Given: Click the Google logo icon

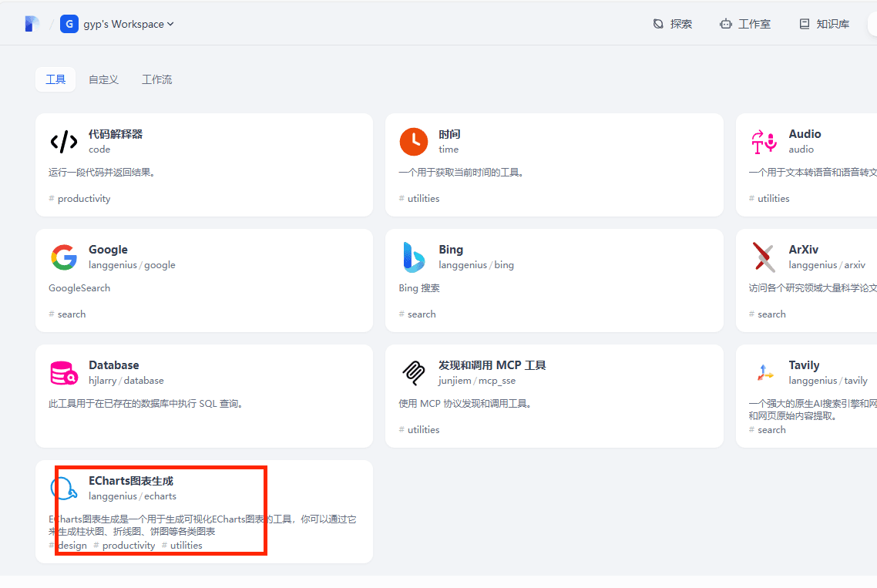Looking at the screenshot, I should 64,257.
